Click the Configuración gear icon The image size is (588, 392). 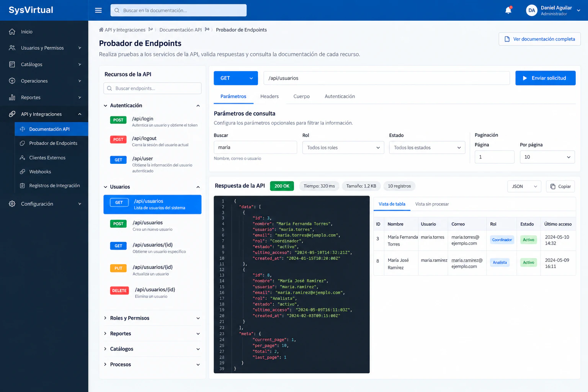coord(12,204)
